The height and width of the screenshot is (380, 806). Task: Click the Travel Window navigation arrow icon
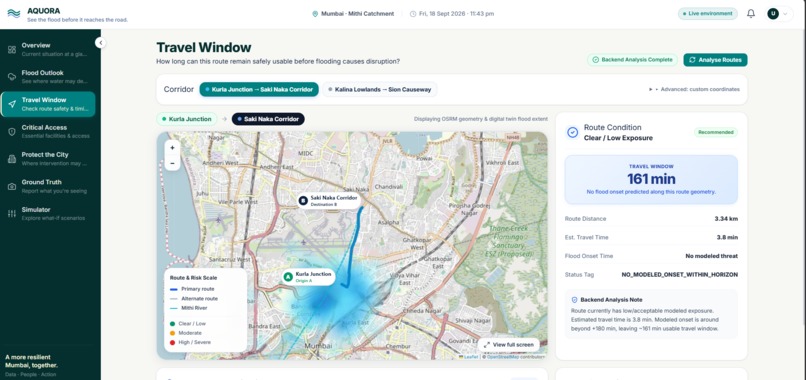[x=12, y=104]
